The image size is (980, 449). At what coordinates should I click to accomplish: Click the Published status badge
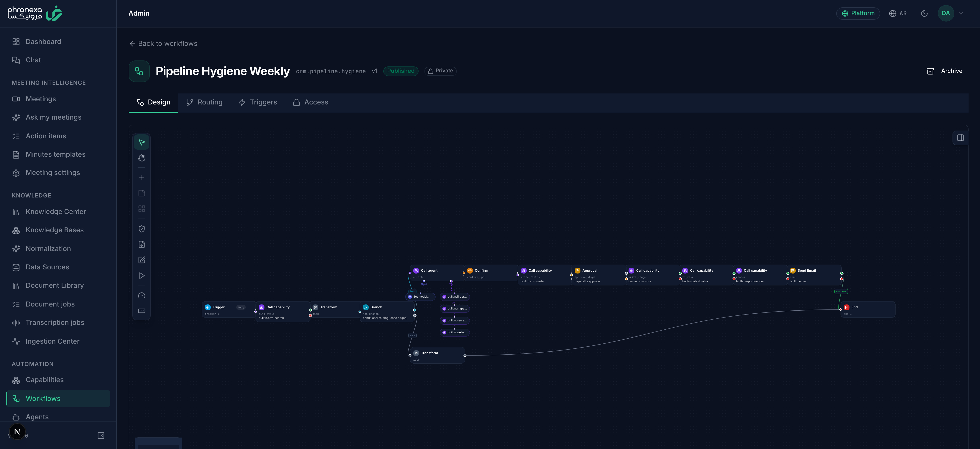401,71
